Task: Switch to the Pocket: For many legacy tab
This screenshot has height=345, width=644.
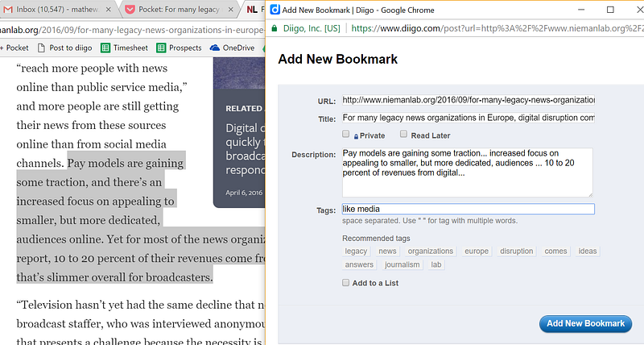Action: coord(179,10)
